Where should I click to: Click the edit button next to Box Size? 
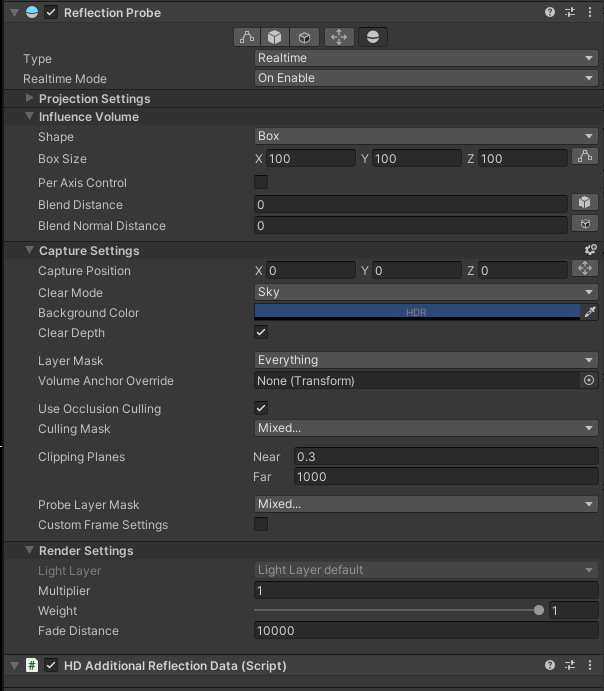coord(585,157)
